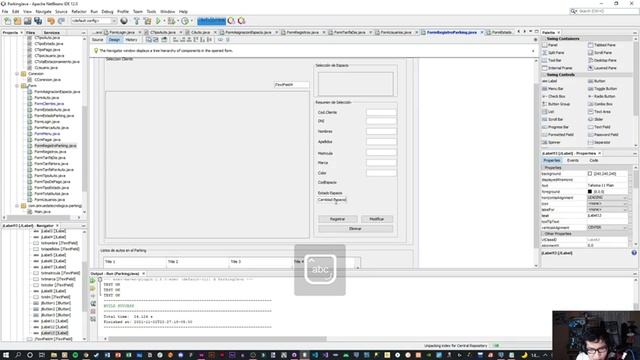This screenshot has height=360, width=640.
Task: Open the Refactor menu
Action: point(79,11)
